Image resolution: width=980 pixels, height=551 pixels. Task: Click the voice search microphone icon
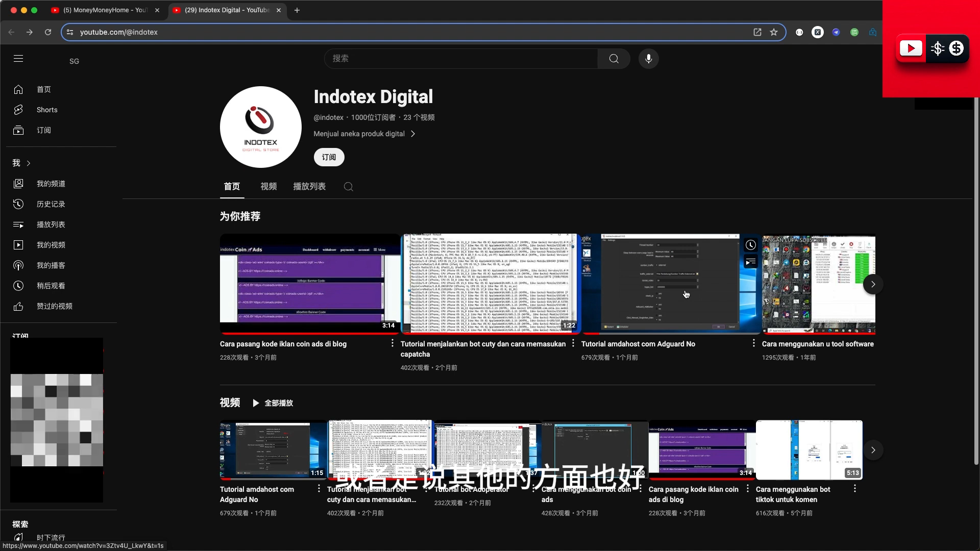(x=648, y=59)
